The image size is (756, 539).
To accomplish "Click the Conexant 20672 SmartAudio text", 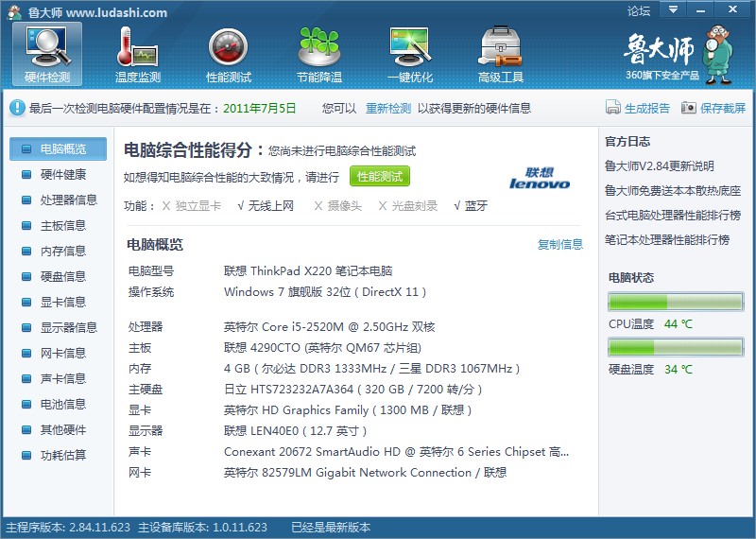I will [x=396, y=452].
